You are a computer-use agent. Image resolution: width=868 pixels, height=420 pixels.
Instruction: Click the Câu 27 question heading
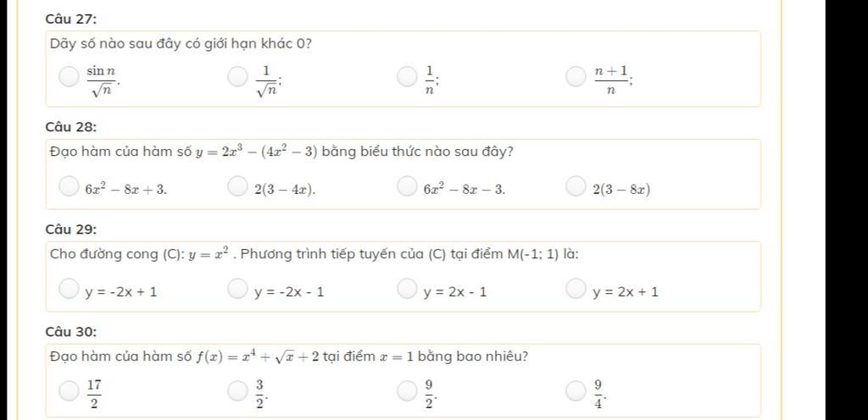pos(70,18)
